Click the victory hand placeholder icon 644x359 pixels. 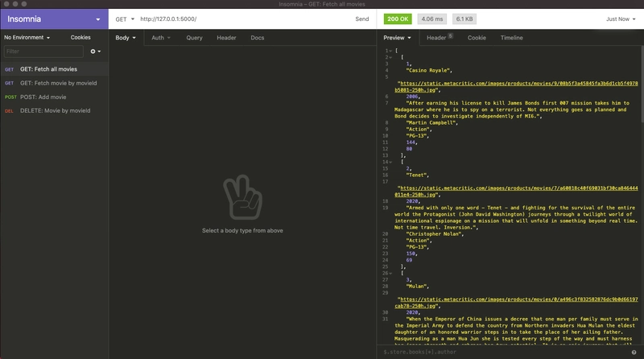point(242,197)
